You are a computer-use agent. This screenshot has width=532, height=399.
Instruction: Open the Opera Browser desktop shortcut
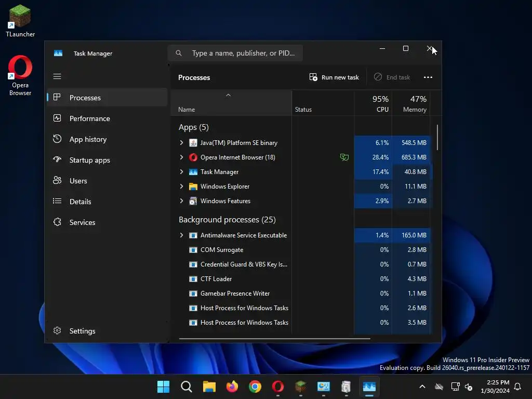[x=20, y=75]
